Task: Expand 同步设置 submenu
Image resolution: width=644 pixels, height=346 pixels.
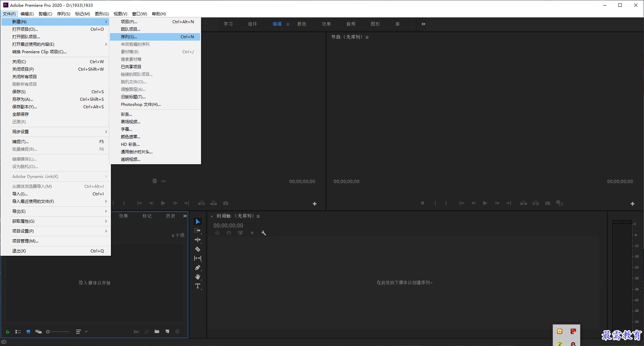Action: [55, 132]
